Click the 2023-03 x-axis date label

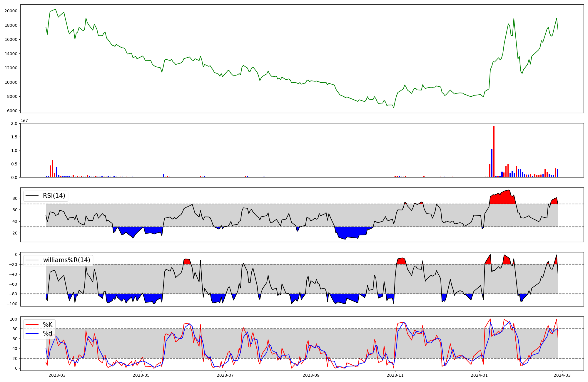coord(57,375)
